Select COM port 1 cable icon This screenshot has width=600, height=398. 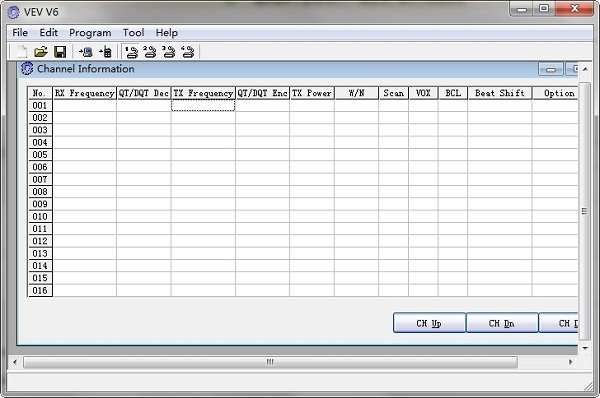tap(131, 52)
